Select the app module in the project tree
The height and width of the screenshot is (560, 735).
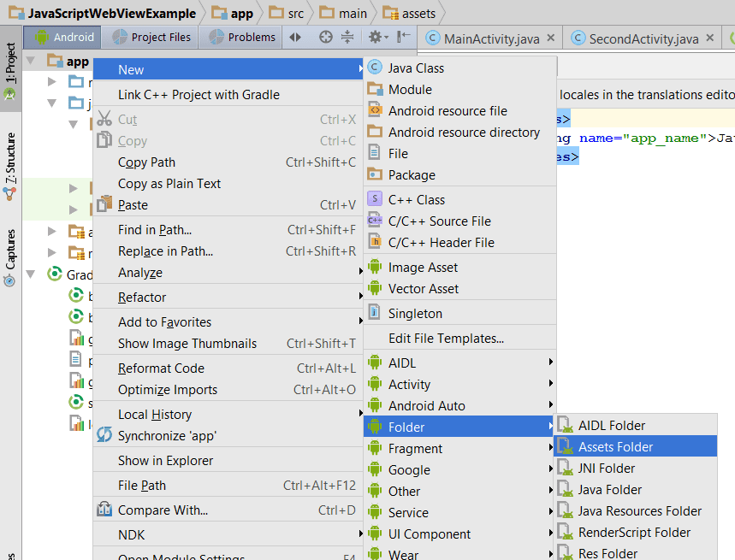[68, 61]
